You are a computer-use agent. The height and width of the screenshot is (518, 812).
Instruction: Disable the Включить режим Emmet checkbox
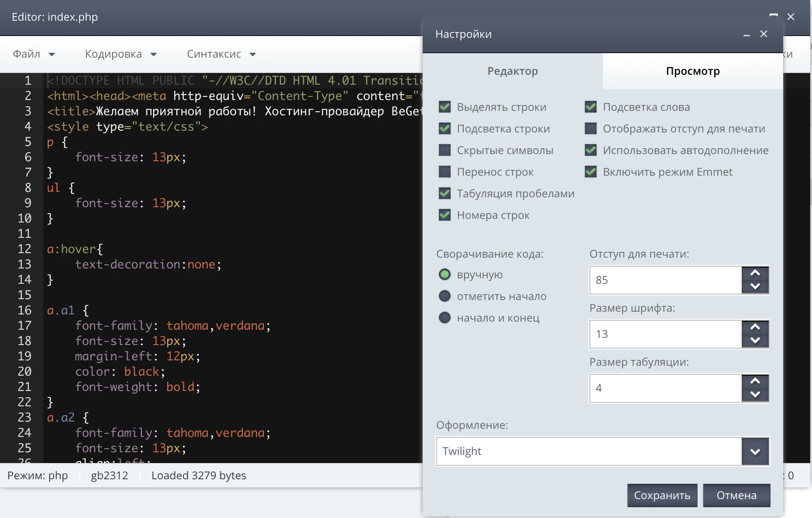pos(591,172)
